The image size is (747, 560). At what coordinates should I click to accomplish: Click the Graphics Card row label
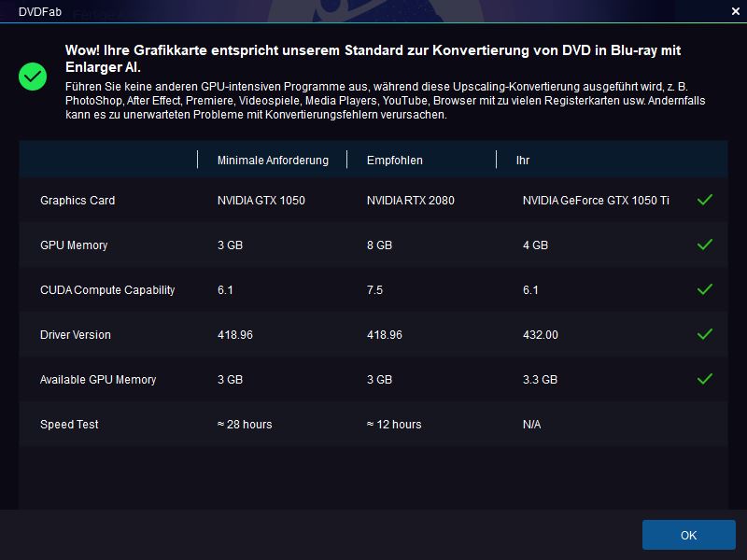pos(78,201)
